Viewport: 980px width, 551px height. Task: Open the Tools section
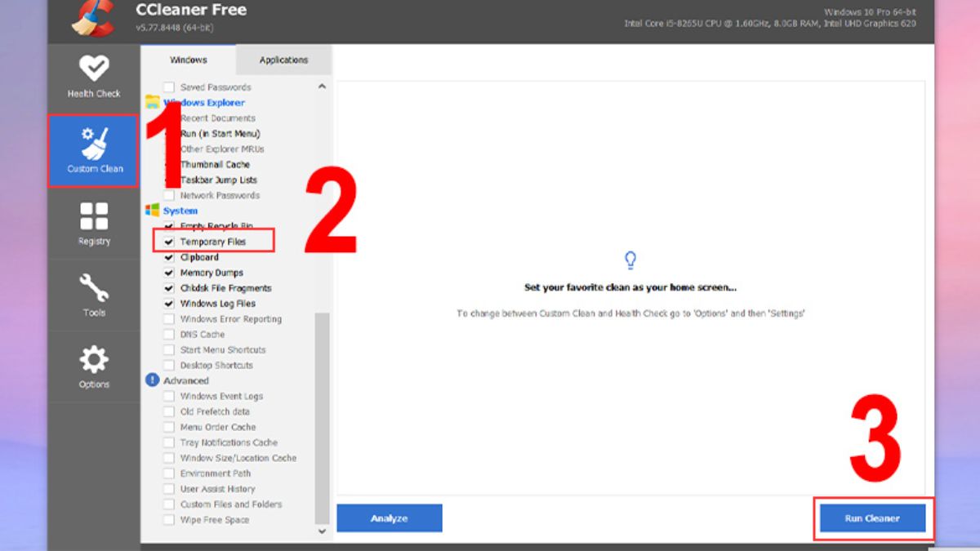click(94, 295)
